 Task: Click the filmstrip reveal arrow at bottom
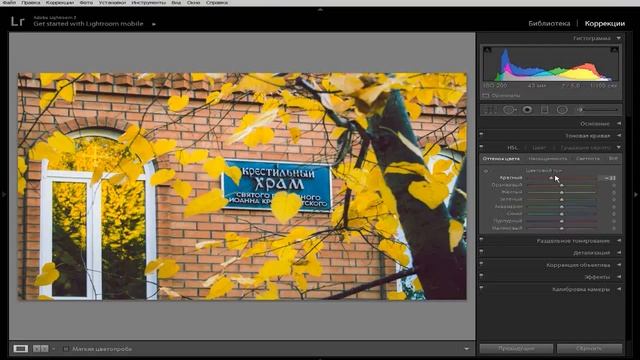pos(320,358)
